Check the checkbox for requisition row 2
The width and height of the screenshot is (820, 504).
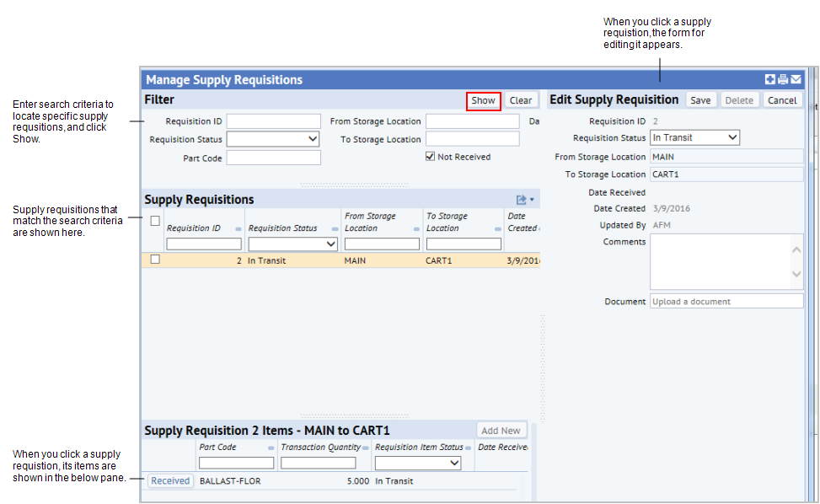tap(157, 260)
